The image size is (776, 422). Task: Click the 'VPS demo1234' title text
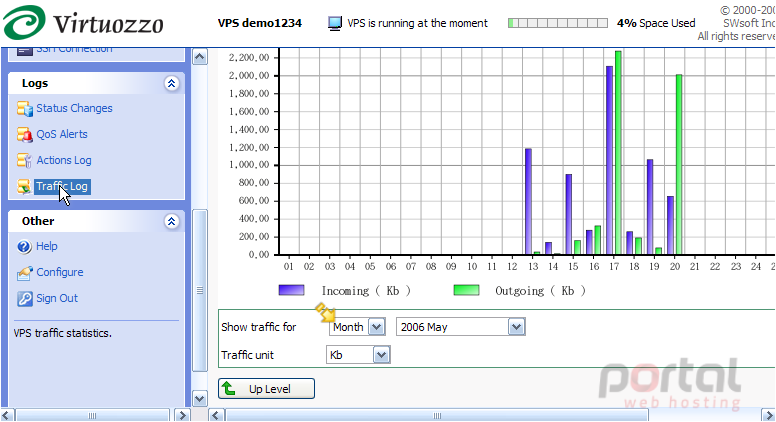pos(260,23)
